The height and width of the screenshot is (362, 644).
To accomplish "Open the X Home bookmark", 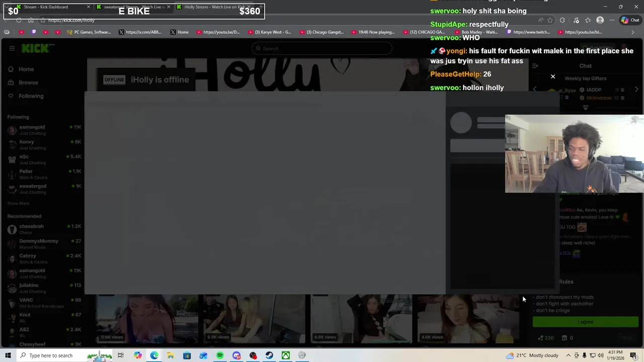I will (x=180, y=32).
